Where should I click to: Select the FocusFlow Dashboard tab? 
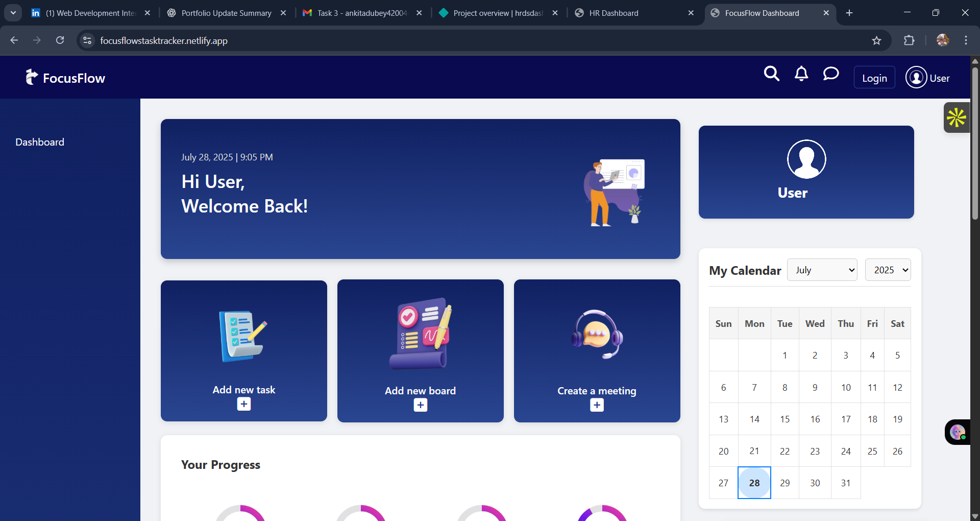tap(770, 13)
